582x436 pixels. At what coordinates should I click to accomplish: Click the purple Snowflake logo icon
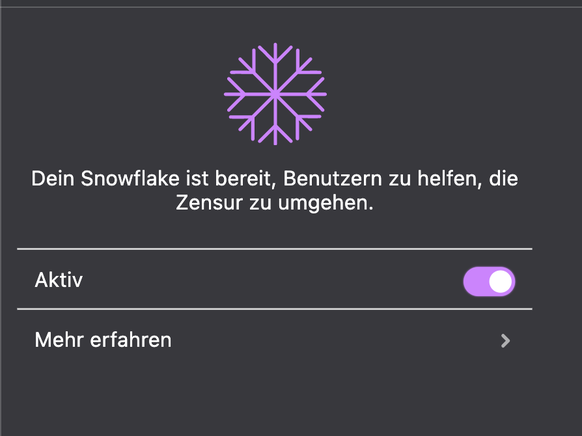coord(275,94)
